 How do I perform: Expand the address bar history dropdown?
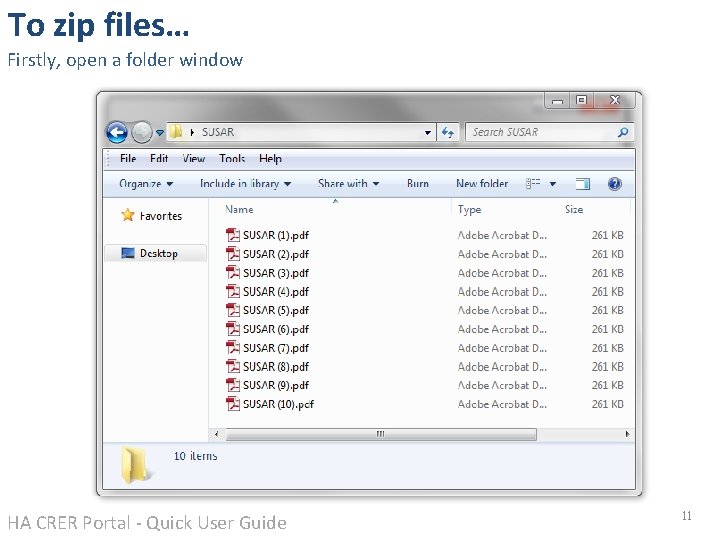(428, 133)
